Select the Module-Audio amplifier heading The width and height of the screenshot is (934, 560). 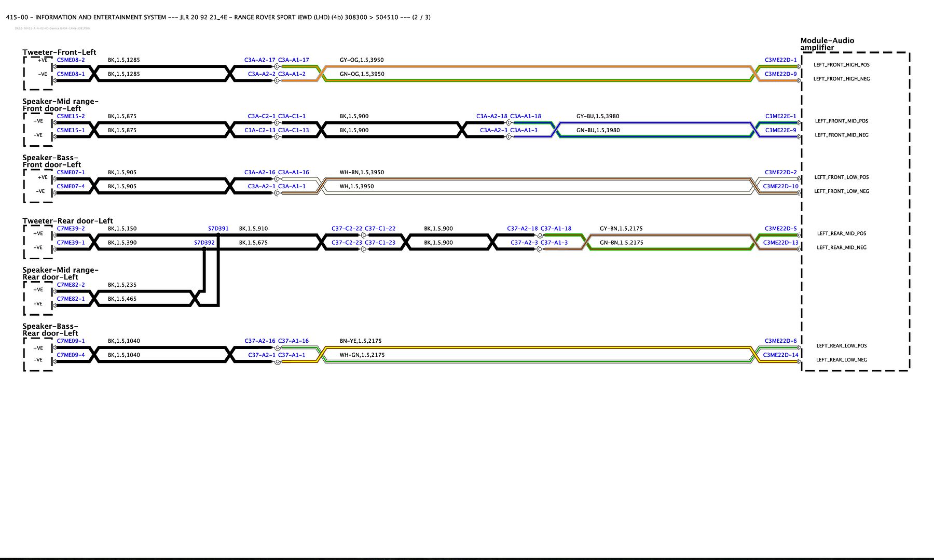827,44
